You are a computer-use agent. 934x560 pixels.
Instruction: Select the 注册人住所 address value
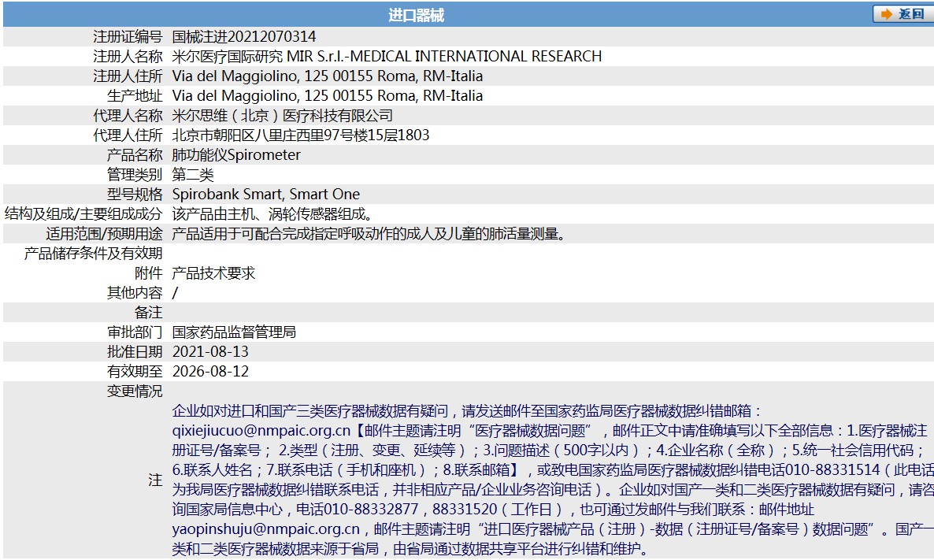pos(328,76)
